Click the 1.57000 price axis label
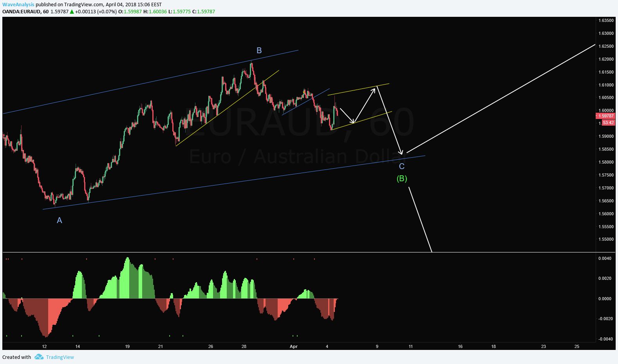 point(606,188)
